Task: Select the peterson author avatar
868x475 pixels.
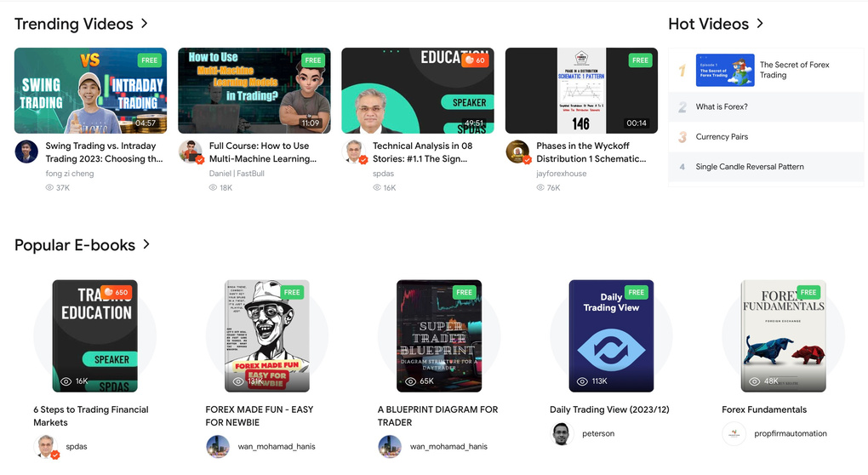Action: (x=562, y=433)
